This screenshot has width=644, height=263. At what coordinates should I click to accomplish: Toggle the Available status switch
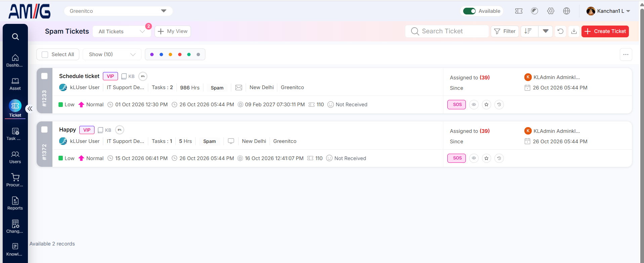pyautogui.click(x=469, y=11)
